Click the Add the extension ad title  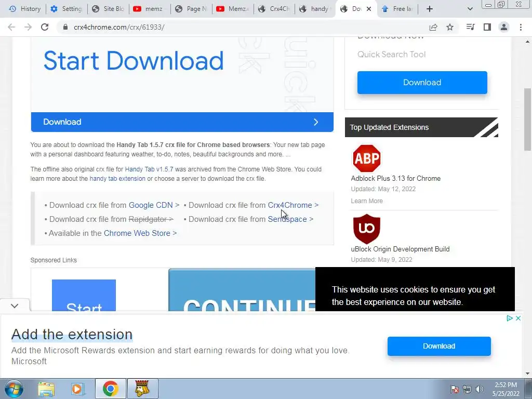pyautogui.click(x=72, y=335)
